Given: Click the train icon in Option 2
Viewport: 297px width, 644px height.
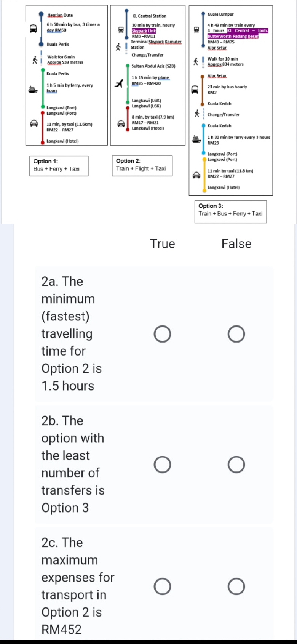Looking at the screenshot, I should (x=121, y=29).
